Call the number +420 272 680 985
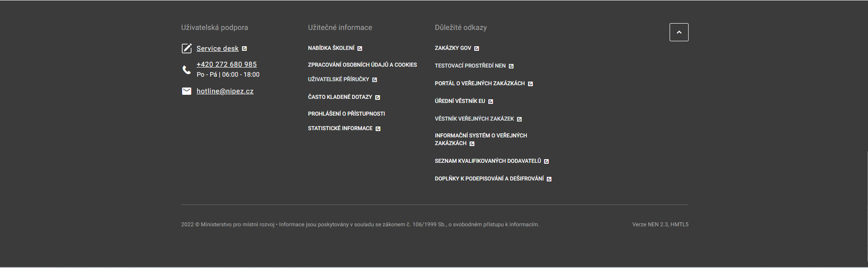868x268 pixels. coord(227,64)
